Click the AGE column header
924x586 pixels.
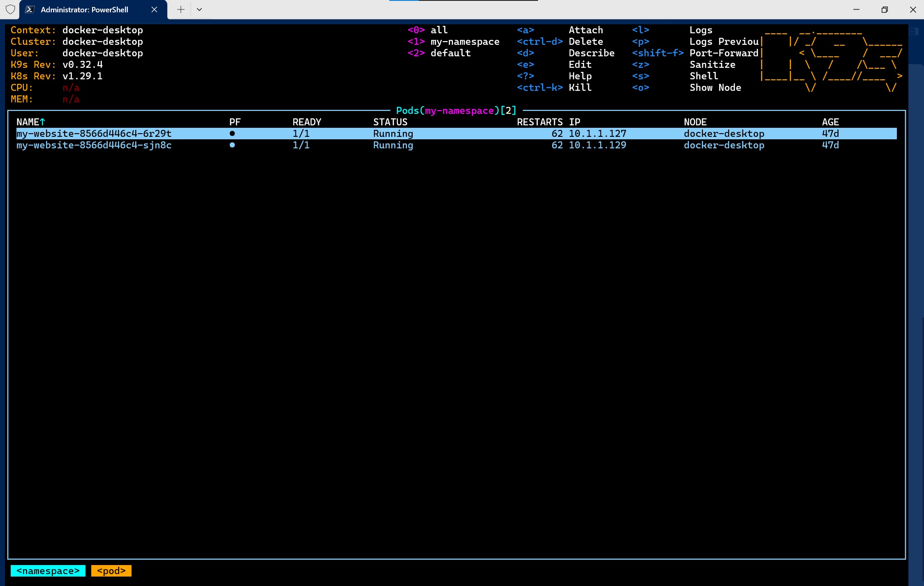(x=830, y=122)
